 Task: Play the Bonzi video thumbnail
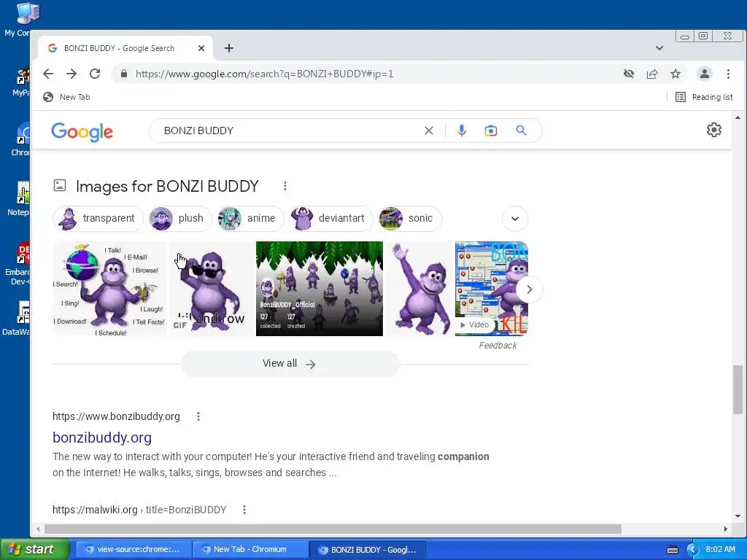point(491,289)
